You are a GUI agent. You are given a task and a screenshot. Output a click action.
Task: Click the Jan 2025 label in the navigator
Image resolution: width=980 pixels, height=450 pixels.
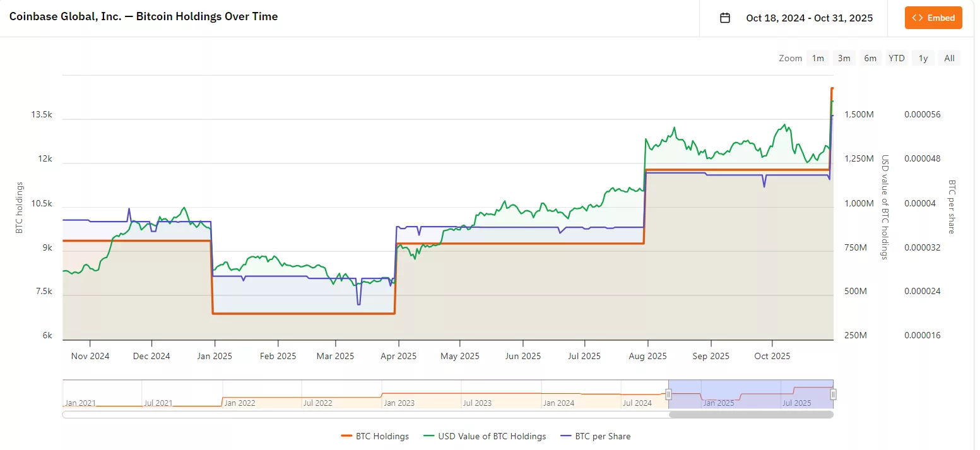click(x=719, y=402)
